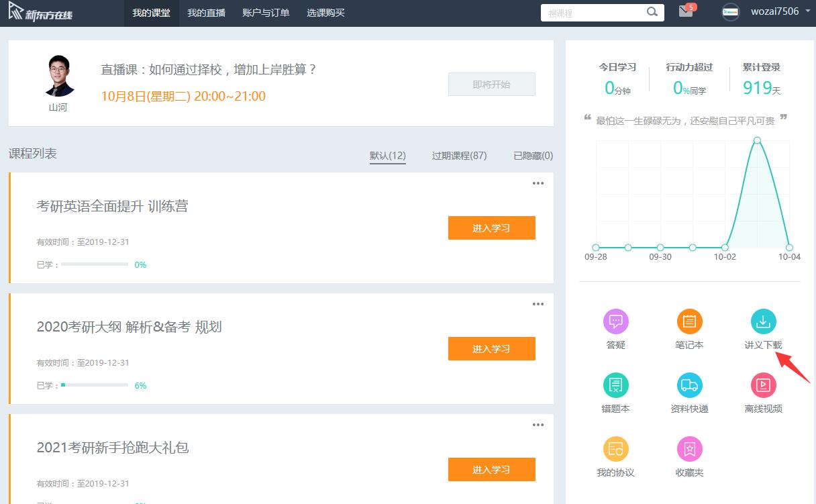Click the 搜课程 search input field
Viewport: 816px width, 504px height.
[x=593, y=13]
